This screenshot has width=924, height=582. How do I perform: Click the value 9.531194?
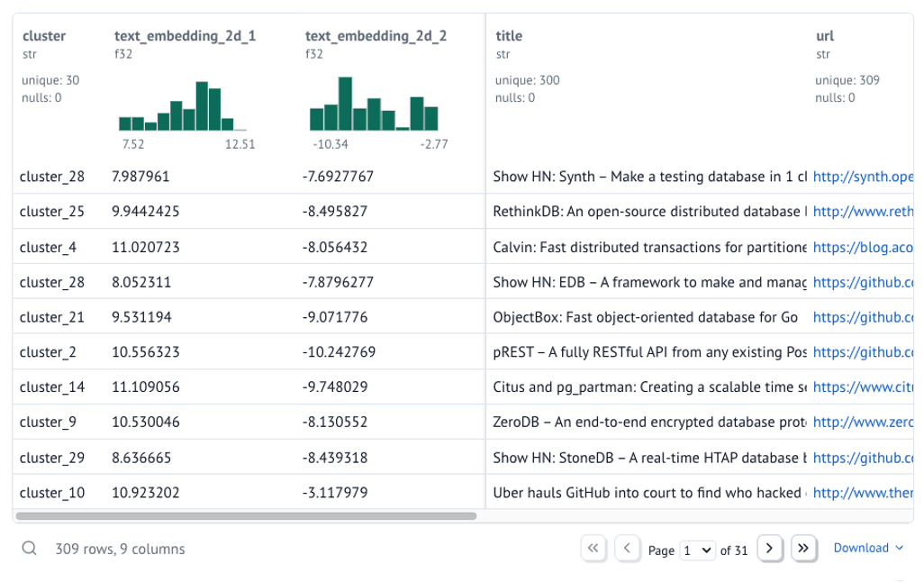pos(141,317)
